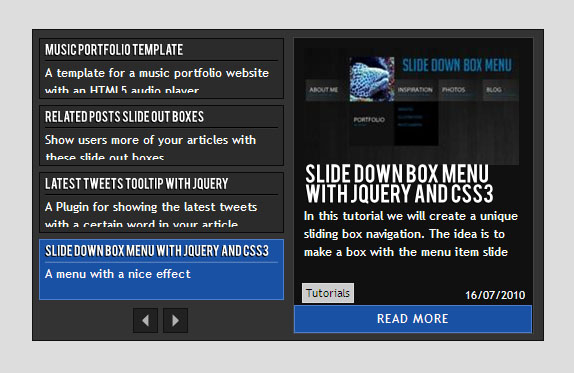Click the tutorial description paragraph
The image size is (574, 373).
pyautogui.click(x=411, y=234)
